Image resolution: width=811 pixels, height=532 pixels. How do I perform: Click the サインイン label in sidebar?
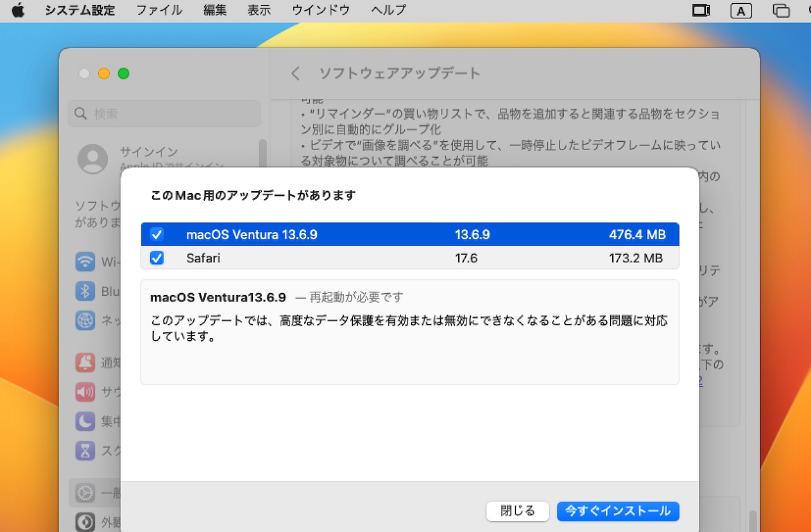(149, 152)
